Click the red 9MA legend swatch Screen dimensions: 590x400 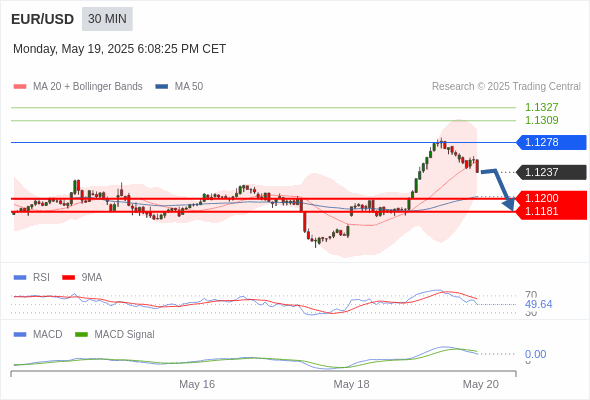[68, 278]
